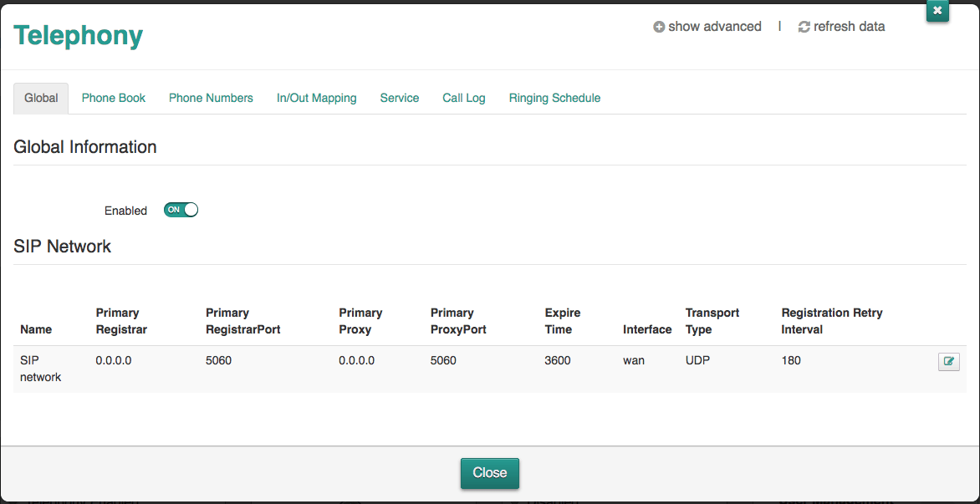The height and width of the screenshot is (504, 980).
Task: Click the Global Information heading
Action: coord(85,147)
